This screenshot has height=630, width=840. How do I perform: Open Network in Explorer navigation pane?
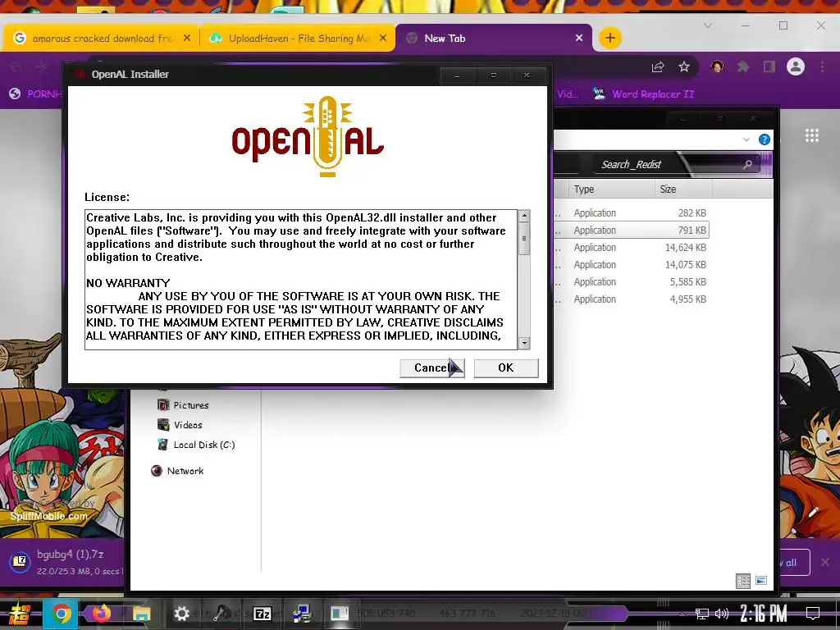pos(177,471)
